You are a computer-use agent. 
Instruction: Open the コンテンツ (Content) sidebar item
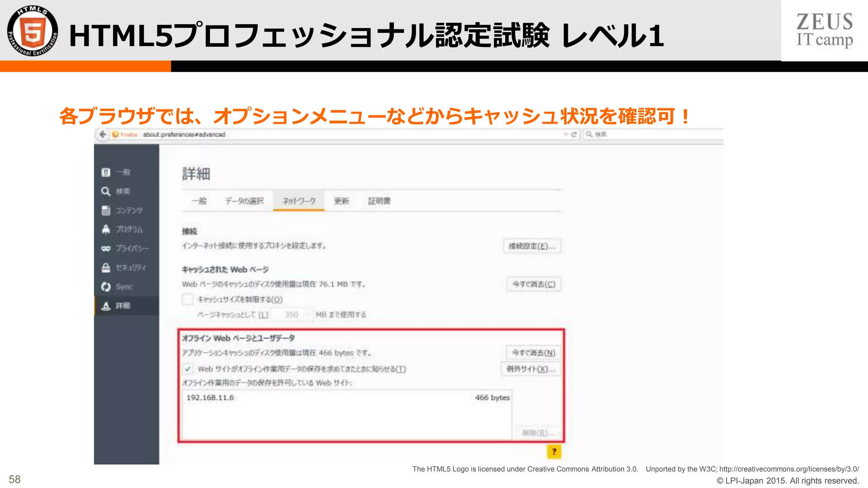click(x=128, y=211)
